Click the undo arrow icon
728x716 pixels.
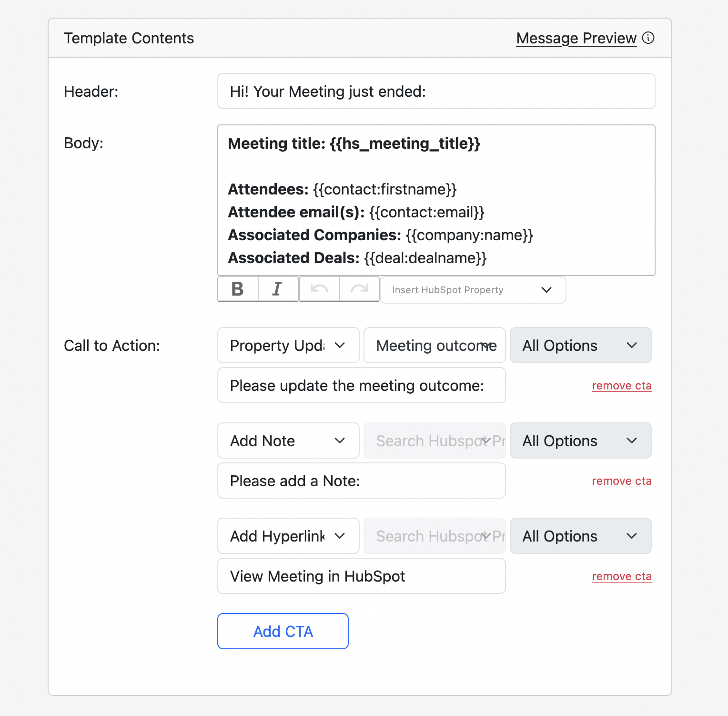[319, 289]
